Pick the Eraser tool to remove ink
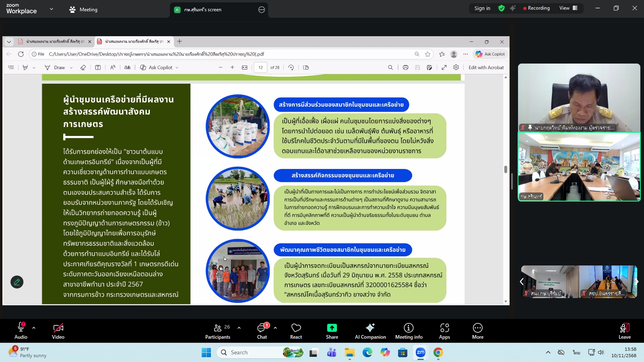 click(83, 67)
